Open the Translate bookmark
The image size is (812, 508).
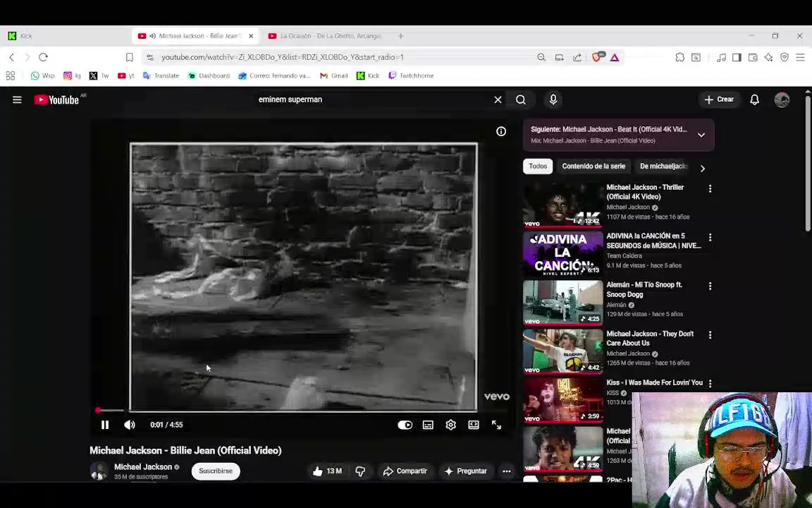click(x=161, y=75)
